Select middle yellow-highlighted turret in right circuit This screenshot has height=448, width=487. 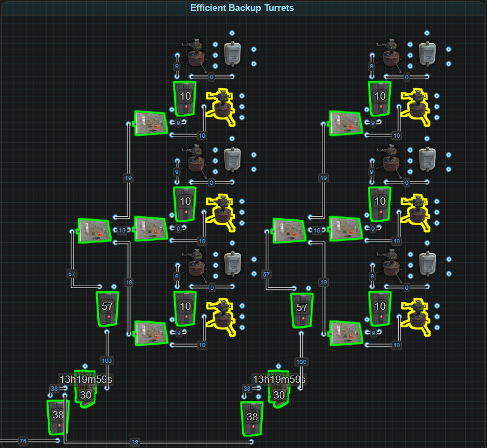pos(416,213)
